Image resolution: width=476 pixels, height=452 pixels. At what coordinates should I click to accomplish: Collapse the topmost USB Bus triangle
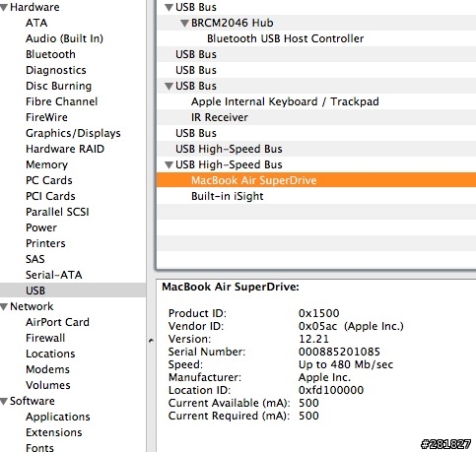tap(169, 8)
